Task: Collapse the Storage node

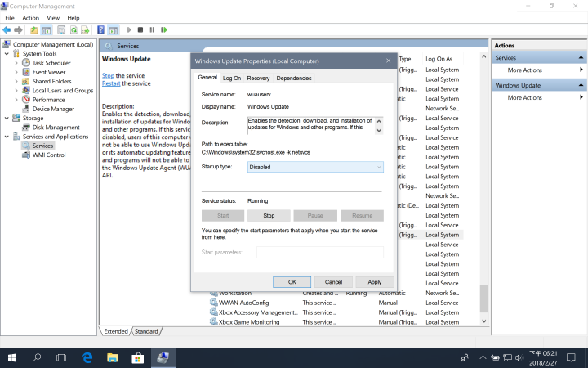Action: (x=7, y=118)
